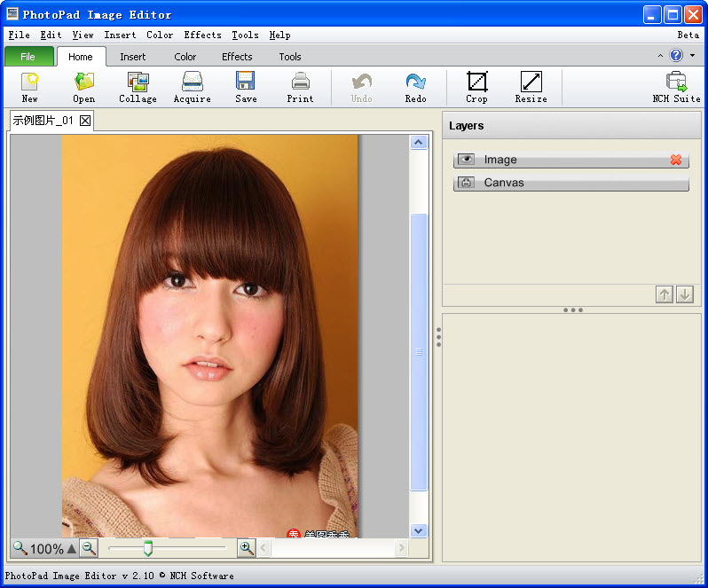
Task: Save the image using Save icon
Action: click(x=246, y=82)
